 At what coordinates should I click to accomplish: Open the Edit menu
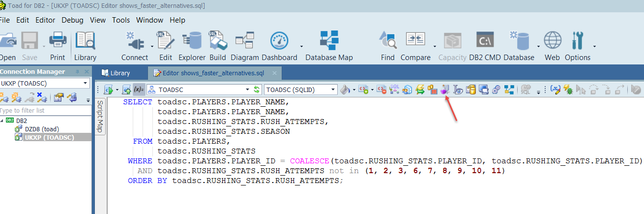(x=23, y=20)
